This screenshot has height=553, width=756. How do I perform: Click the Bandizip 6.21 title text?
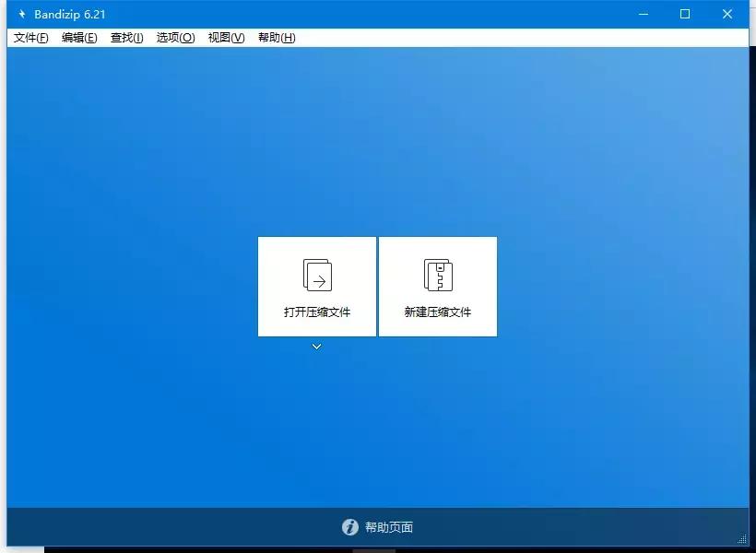68,14
